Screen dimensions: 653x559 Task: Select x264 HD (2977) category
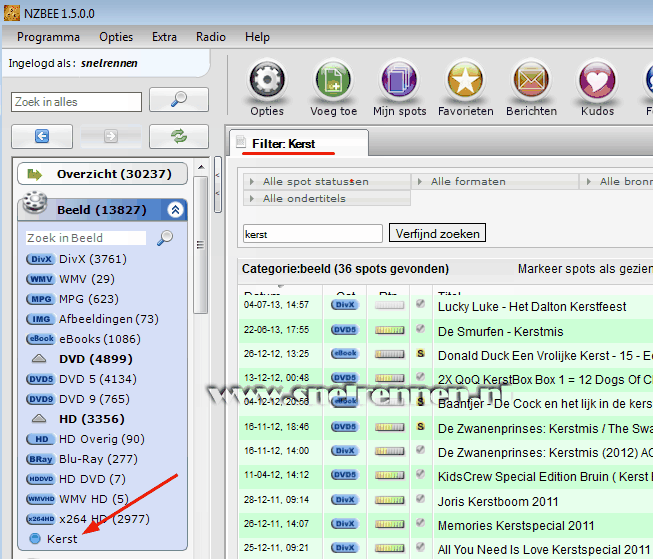pos(87,519)
